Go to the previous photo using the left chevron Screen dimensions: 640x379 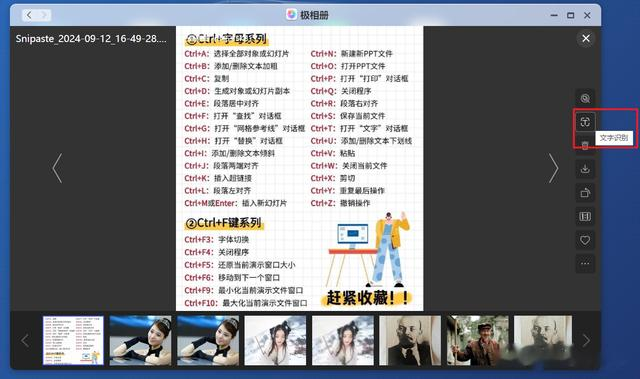[58, 168]
